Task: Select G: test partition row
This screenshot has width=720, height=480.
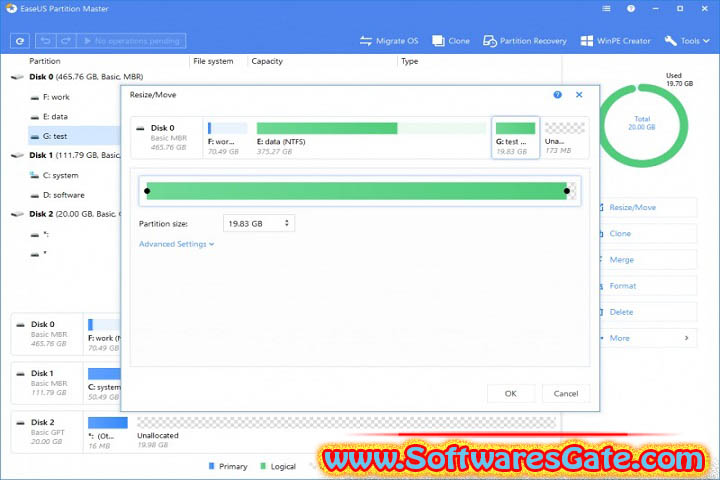Action: (74, 136)
